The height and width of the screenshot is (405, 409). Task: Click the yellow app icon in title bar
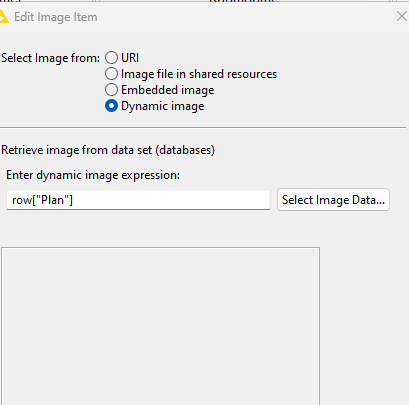[3, 16]
